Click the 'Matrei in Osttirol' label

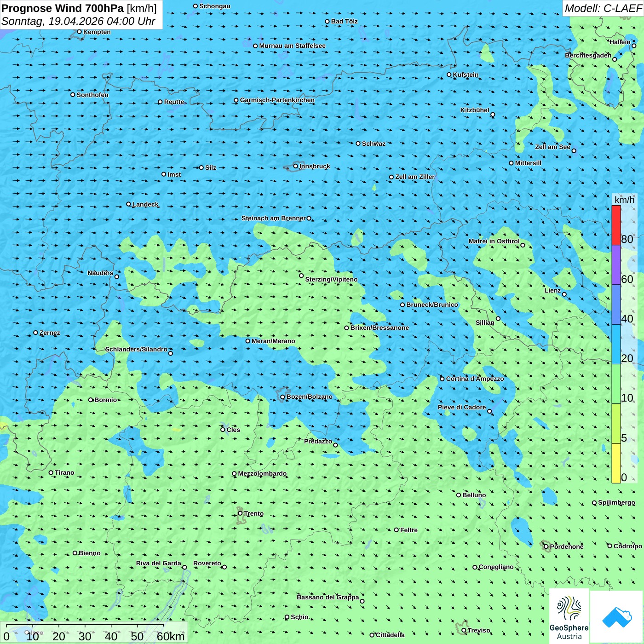tap(494, 241)
